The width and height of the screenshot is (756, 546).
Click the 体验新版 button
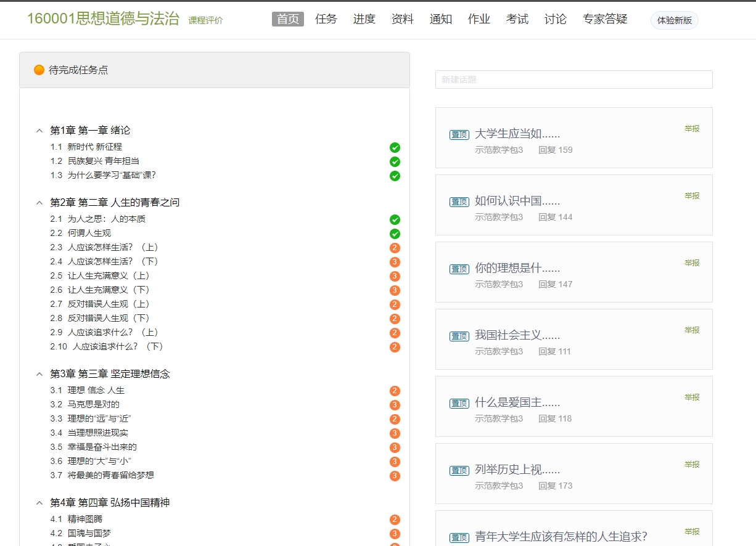click(x=674, y=20)
